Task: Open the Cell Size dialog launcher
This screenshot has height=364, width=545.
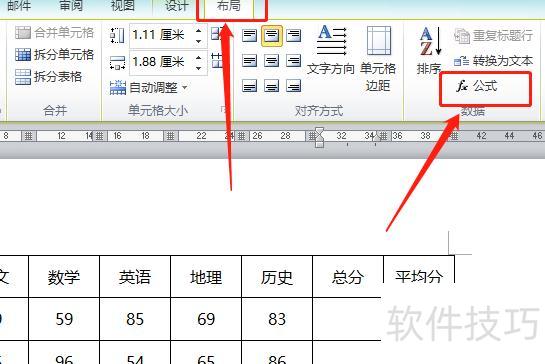Action: pyautogui.click(x=223, y=110)
